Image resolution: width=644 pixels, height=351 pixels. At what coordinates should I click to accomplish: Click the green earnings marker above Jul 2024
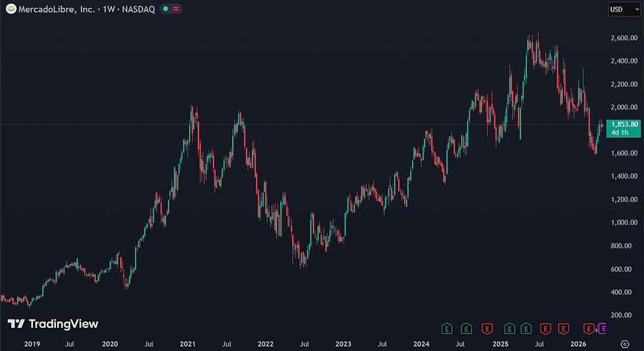466,329
